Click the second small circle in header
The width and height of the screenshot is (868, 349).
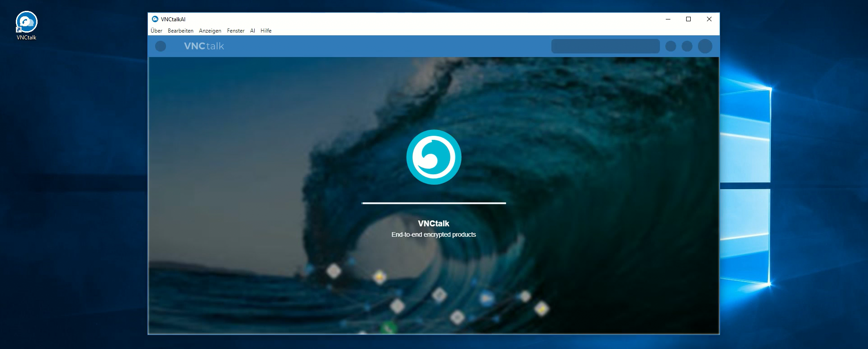(x=687, y=46)
